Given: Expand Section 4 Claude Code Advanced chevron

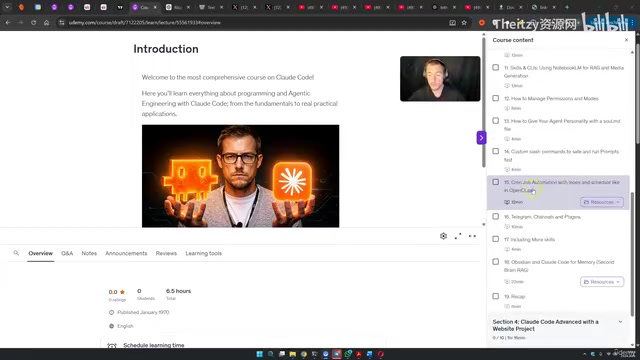Looking at the screenshot, I should pyautogui.click(x=620, y=322).
